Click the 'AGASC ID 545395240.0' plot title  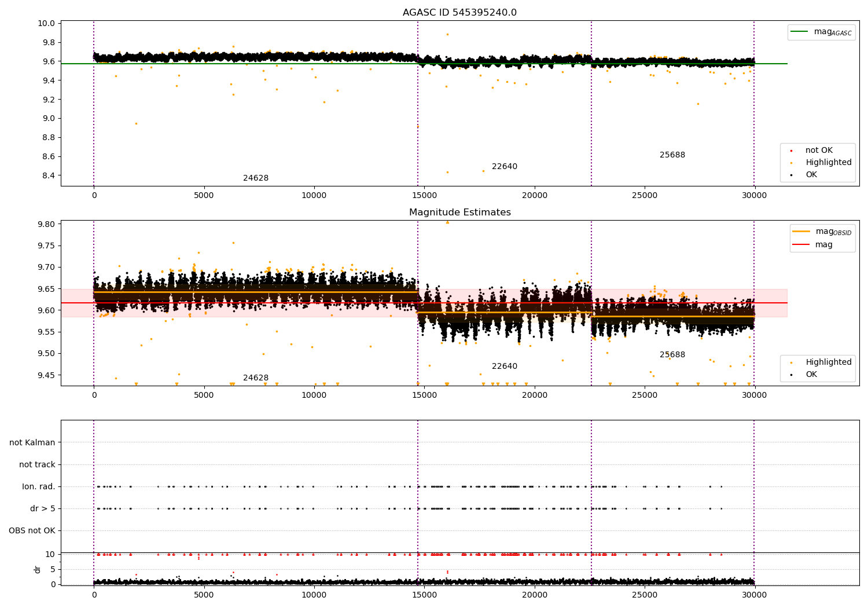[459, 13]
